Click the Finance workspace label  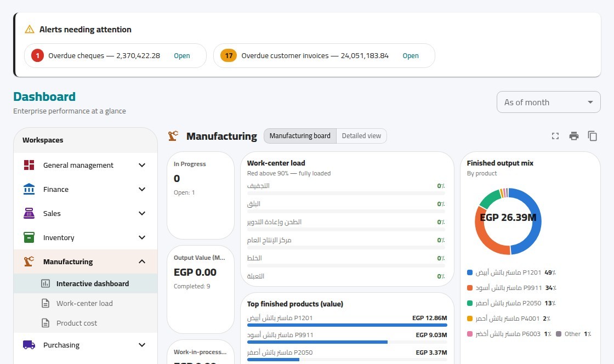click(56, 189)
